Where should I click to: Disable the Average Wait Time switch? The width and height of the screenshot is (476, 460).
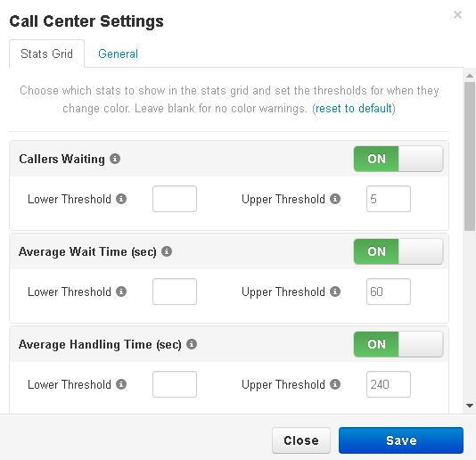[x=398, y=251]
